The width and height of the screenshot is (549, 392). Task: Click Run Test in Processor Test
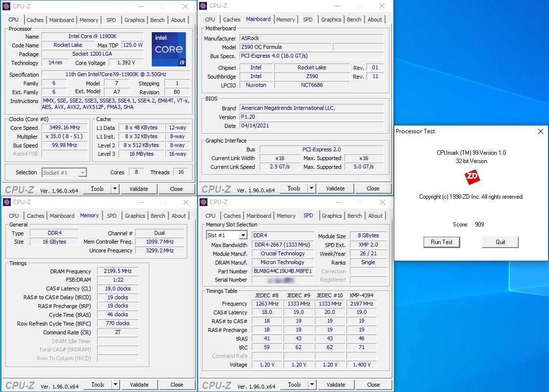442,242
